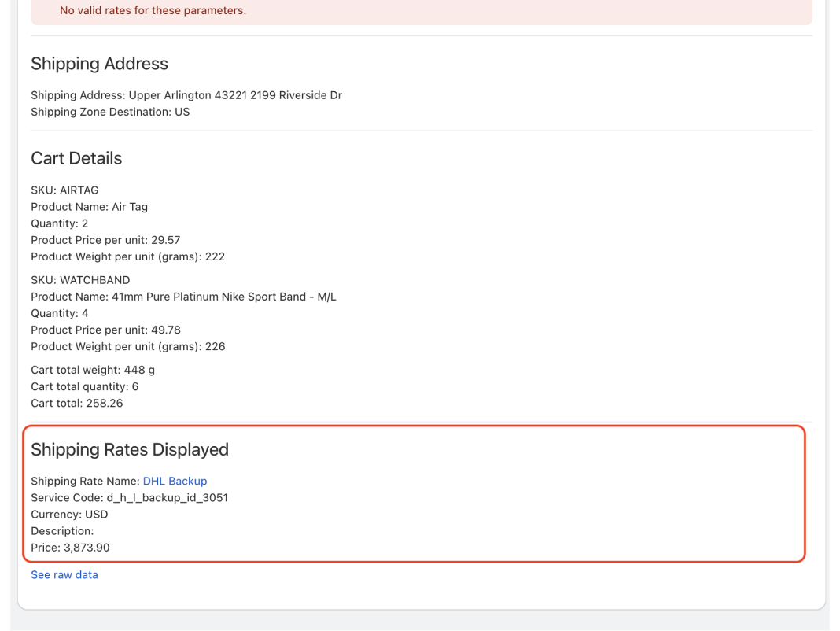Select the Upper Arlington 43221 address line
This screenshot has width=840, height=631.
(x=186, y=95)
